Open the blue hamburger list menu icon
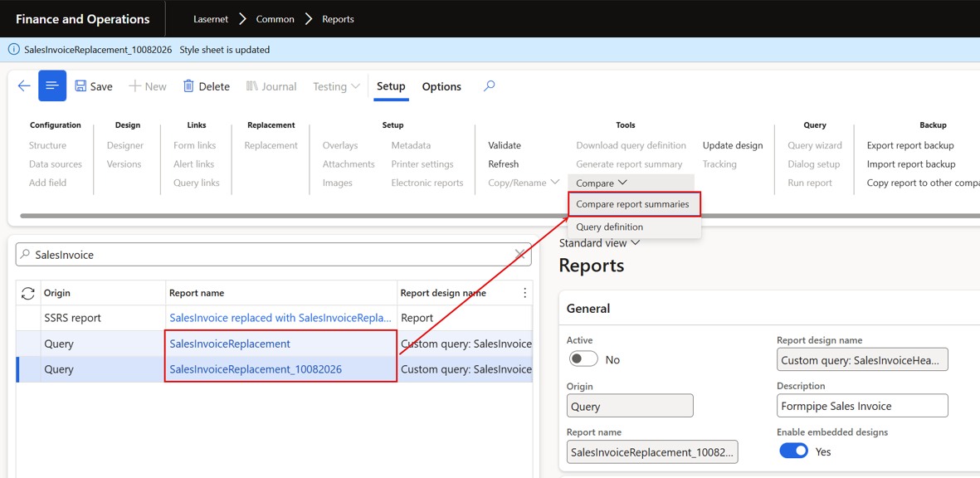Image resolution: width=980 pixels, height=478 pixels. point(52,85)
